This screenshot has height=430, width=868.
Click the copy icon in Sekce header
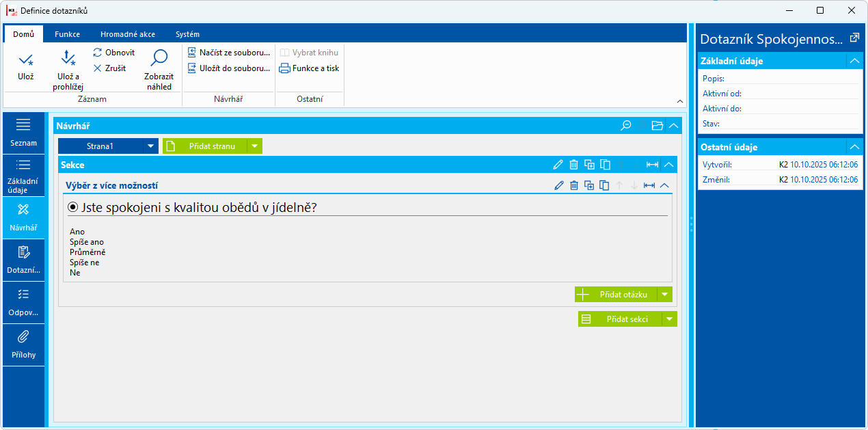click(605, 165)
